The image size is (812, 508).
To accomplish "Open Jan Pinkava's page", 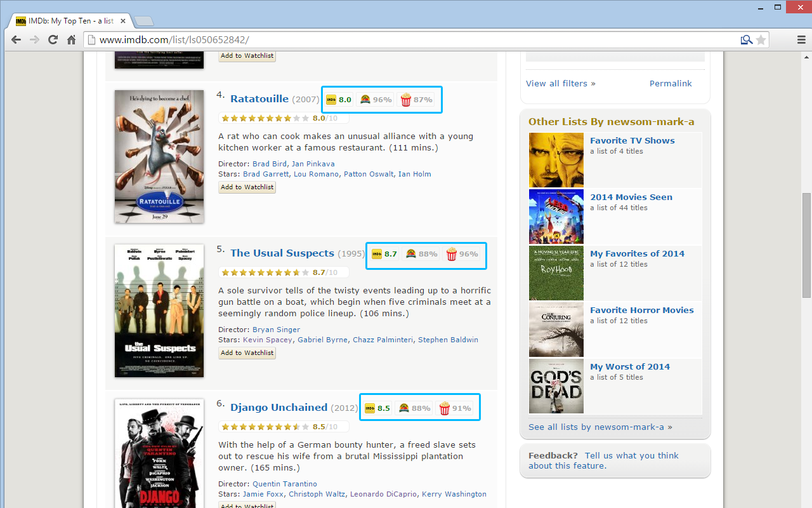I will 313,164.
